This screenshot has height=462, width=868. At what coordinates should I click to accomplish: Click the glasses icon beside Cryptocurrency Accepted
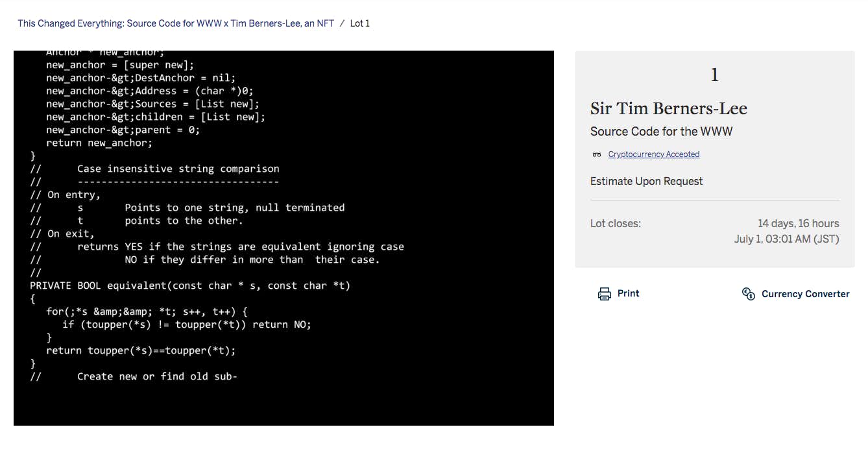tap(597, 154)
